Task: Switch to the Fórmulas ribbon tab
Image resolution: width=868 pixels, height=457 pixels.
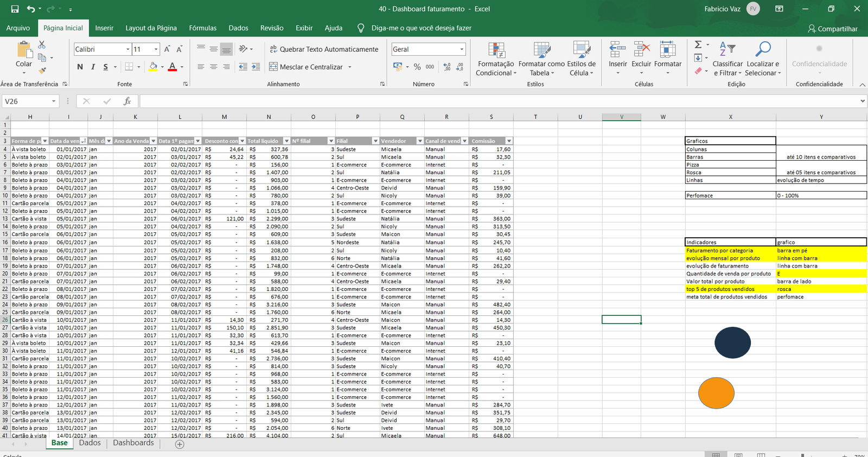Action: tap(202, 28)
